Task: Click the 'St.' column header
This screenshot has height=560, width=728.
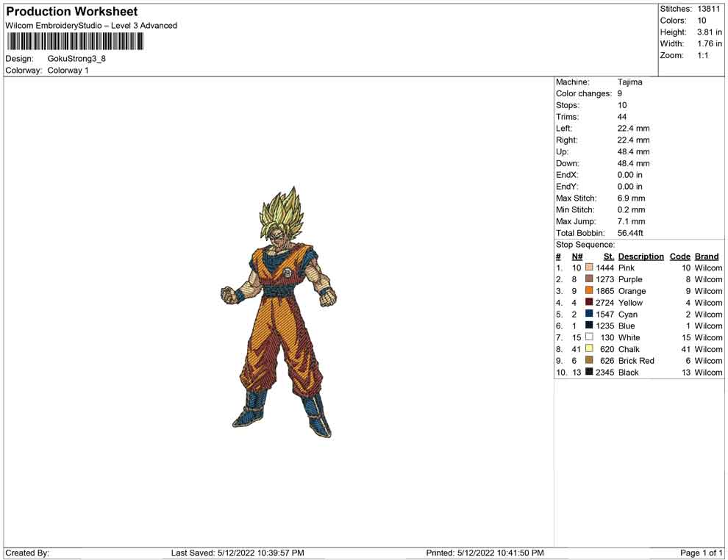Action: coord(609,256)
